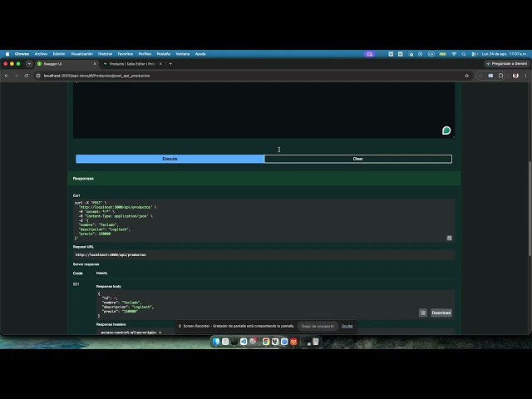
Task: Open the Pestaña menu
Action: (163, 54)
